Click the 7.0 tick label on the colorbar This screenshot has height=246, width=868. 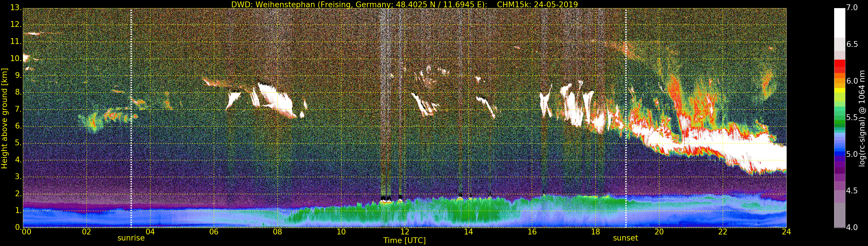coord(852,8)
